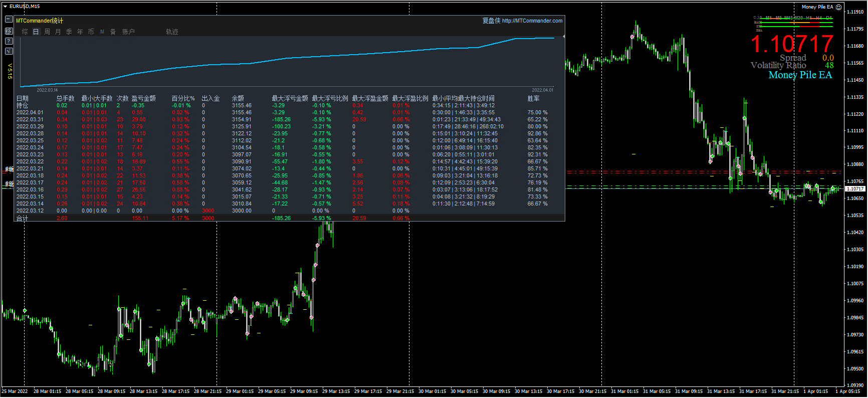Click the equity curve start date 2022.03.14
The height and width of the screenshot is (398, 868).
pyautogui.click(x=47, y=90)
